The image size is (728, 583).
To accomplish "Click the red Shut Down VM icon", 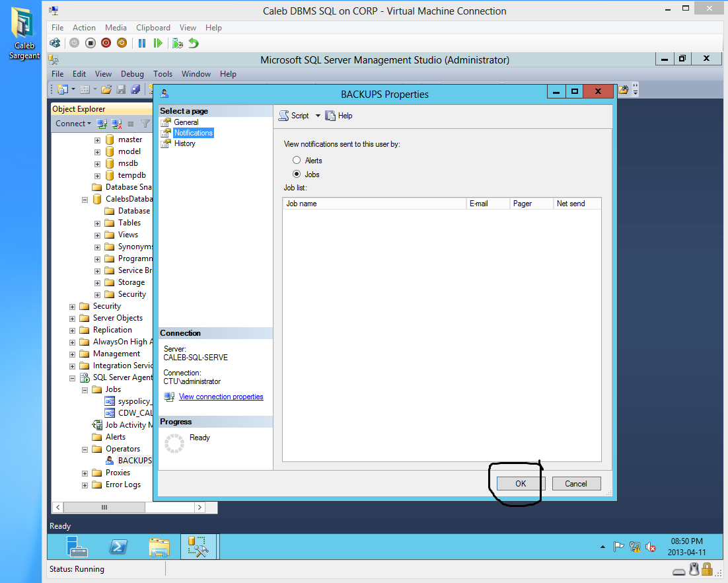I will [x=106, y=43].
